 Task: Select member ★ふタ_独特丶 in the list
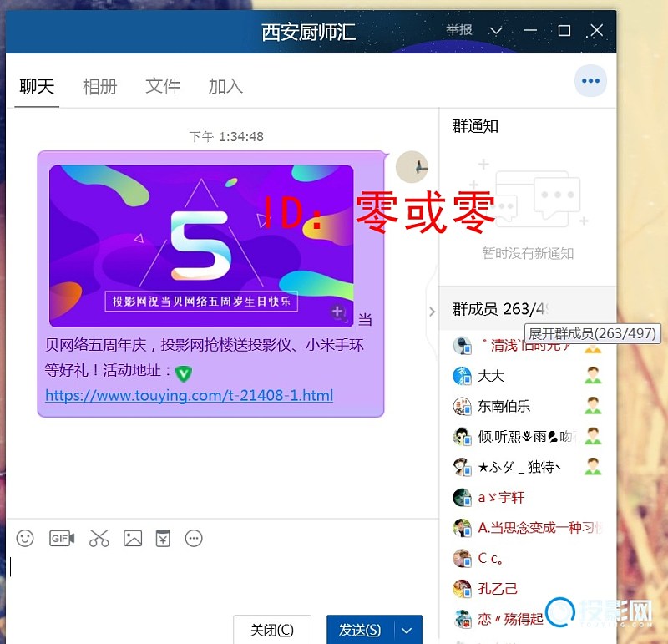click(528, 467)
